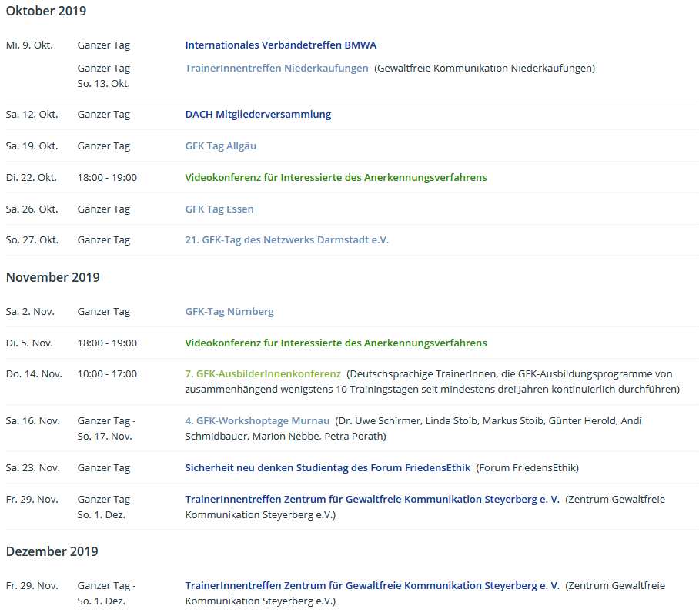Select the date Mi. 9. Okt.

tap(29, 45)
